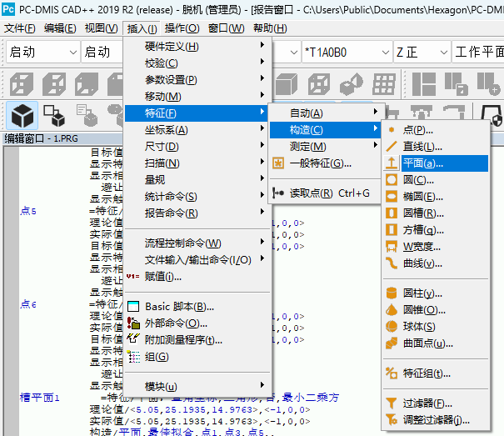Construct a 平面(a)... plane feature
This screenshot has width=504, height=436.
[436, 163]
